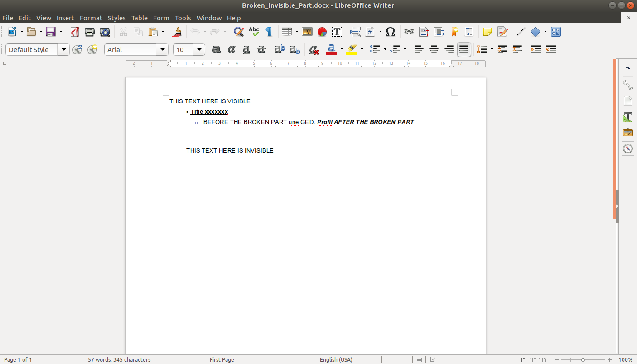Screen dimensions: 637x364
Task: Apply superscript formatting
Action: click(280, 49)
